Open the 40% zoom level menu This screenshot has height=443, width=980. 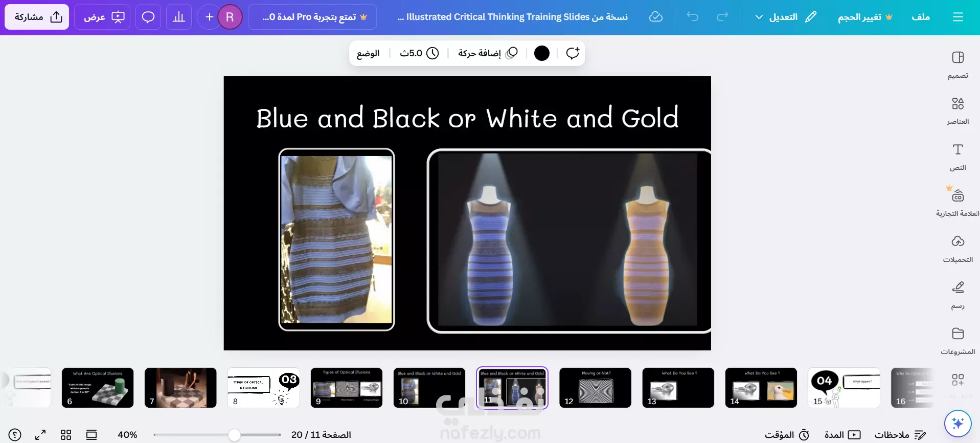(127, 435)
